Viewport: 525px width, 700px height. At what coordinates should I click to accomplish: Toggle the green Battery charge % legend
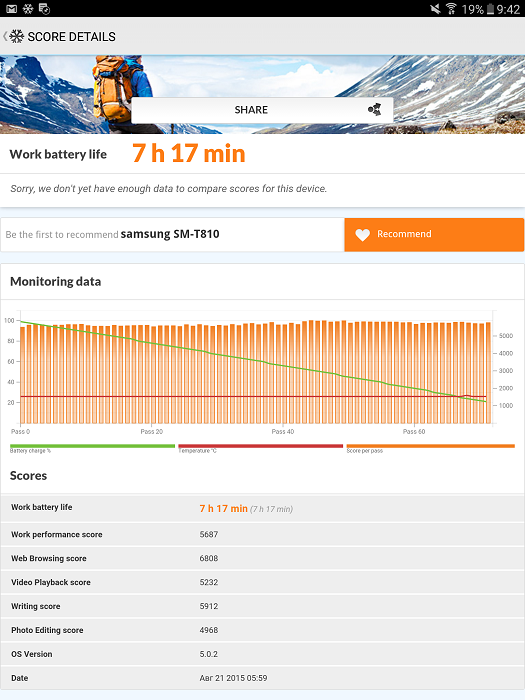[92, 448]
